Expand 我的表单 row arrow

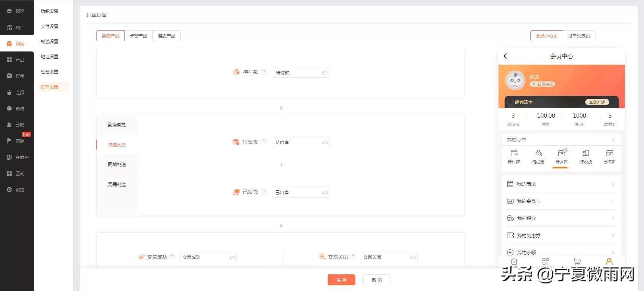[613, 184]
